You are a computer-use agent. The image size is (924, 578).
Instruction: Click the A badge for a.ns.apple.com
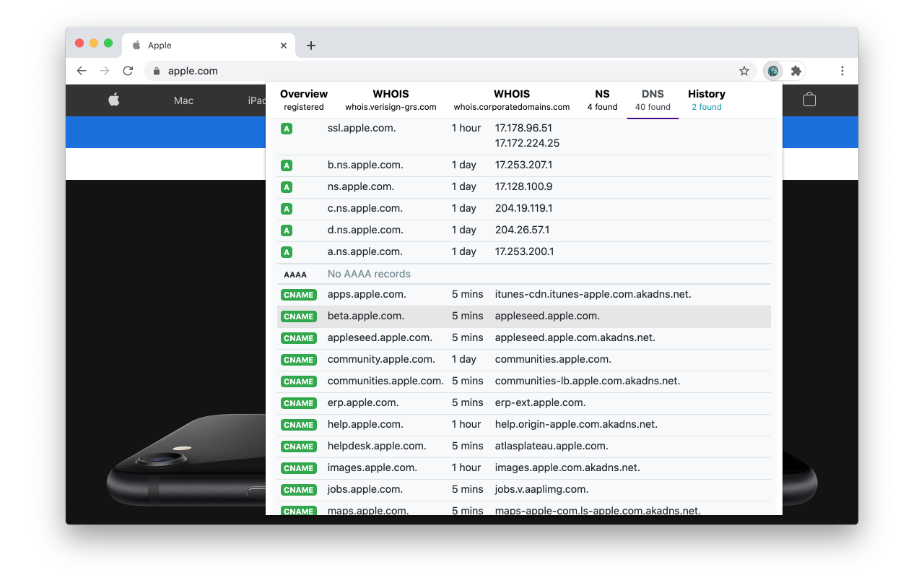pos(287,252)
